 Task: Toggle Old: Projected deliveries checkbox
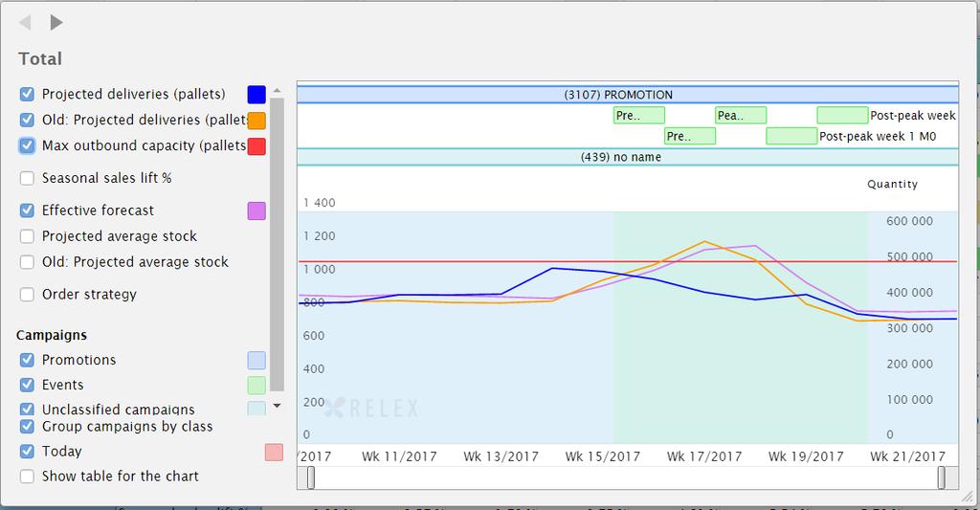[27, 120]
